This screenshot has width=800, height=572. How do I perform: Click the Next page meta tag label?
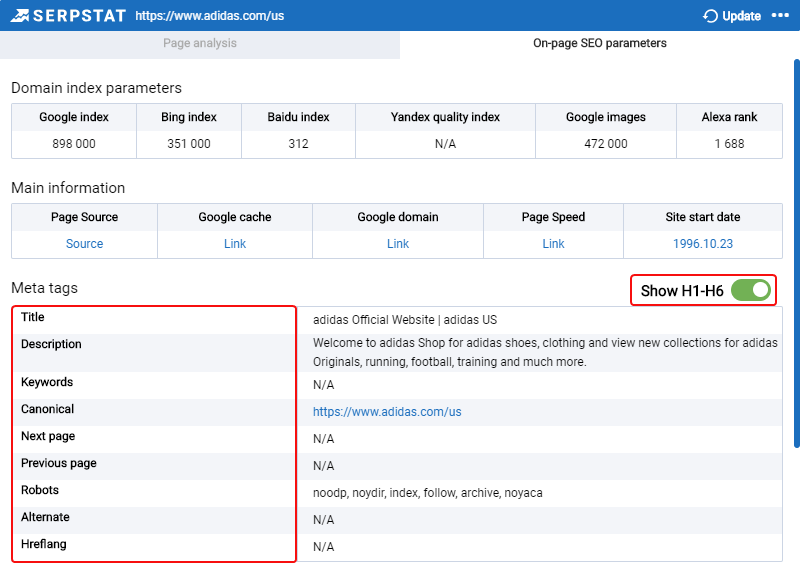click(x=48, y=436)
